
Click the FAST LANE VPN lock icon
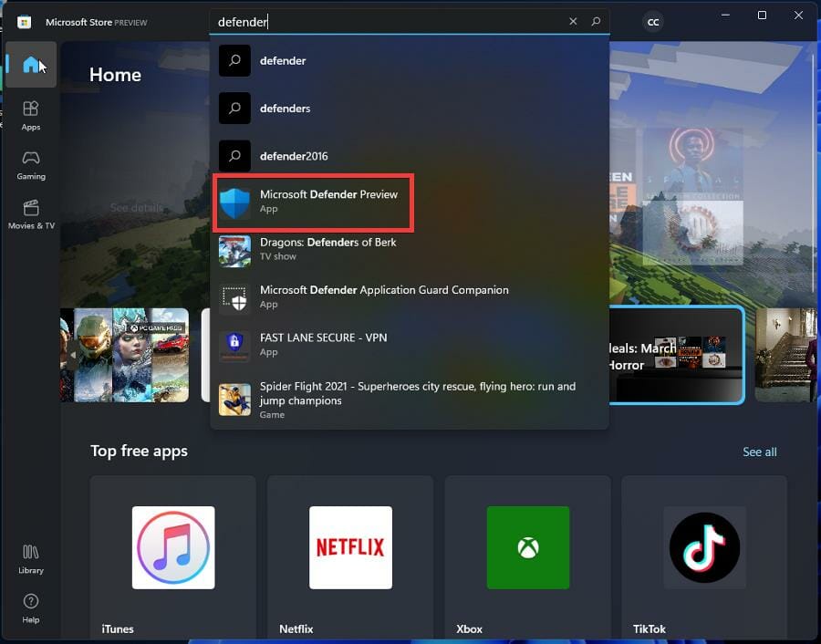click(x=234, y=346)
